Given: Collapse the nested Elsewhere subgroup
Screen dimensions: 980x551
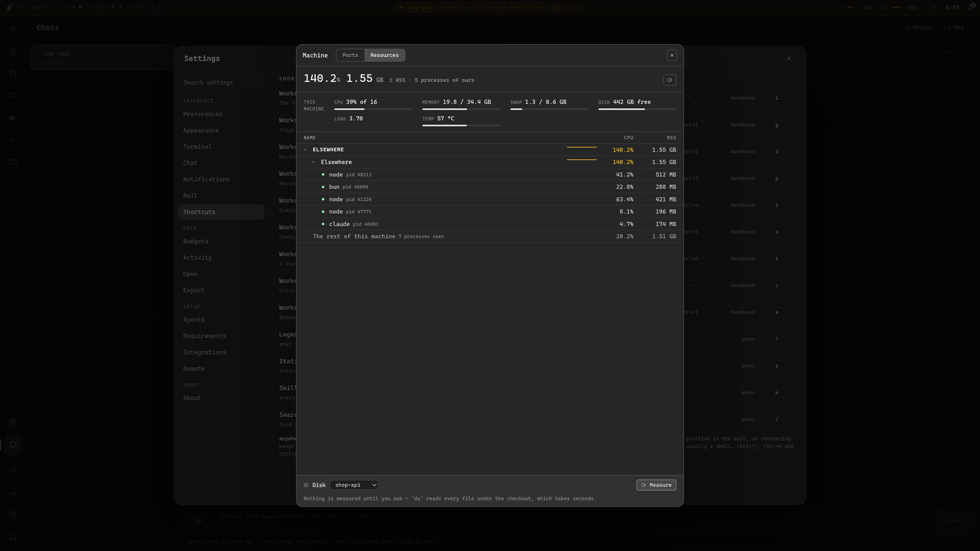Looking at the screenshot, I should 313,162.
